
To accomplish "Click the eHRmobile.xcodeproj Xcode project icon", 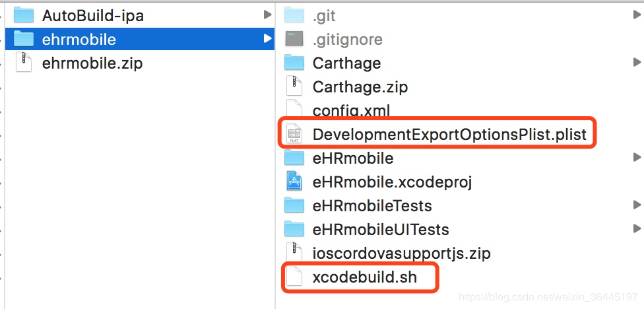I will (x=294, y=181).
